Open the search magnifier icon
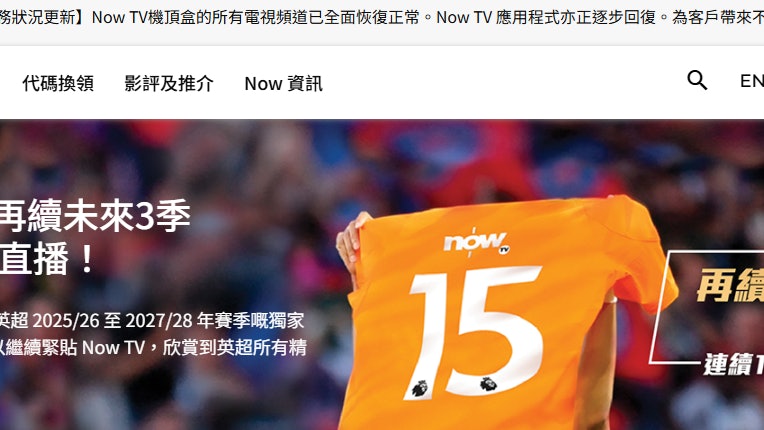The image size is (764, 430). [x=697, y=80]
